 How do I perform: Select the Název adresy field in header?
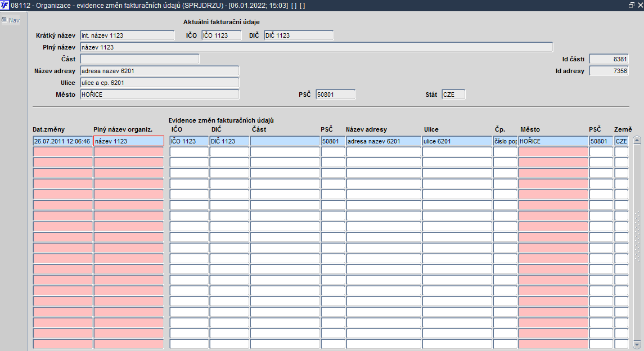(159, 71)
